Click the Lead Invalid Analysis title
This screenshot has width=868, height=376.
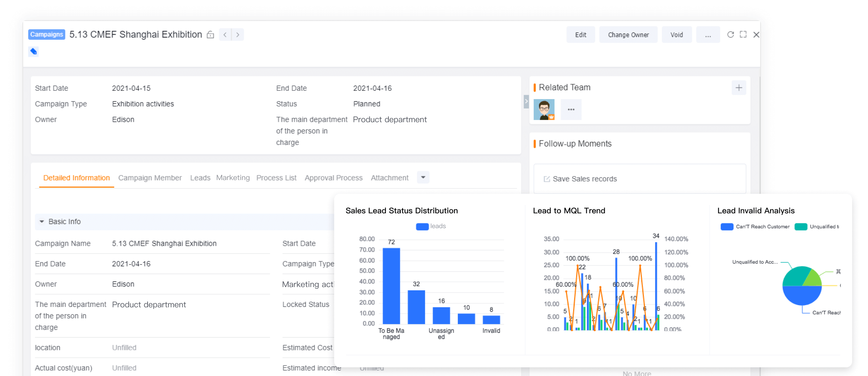[x=756, y=211]
